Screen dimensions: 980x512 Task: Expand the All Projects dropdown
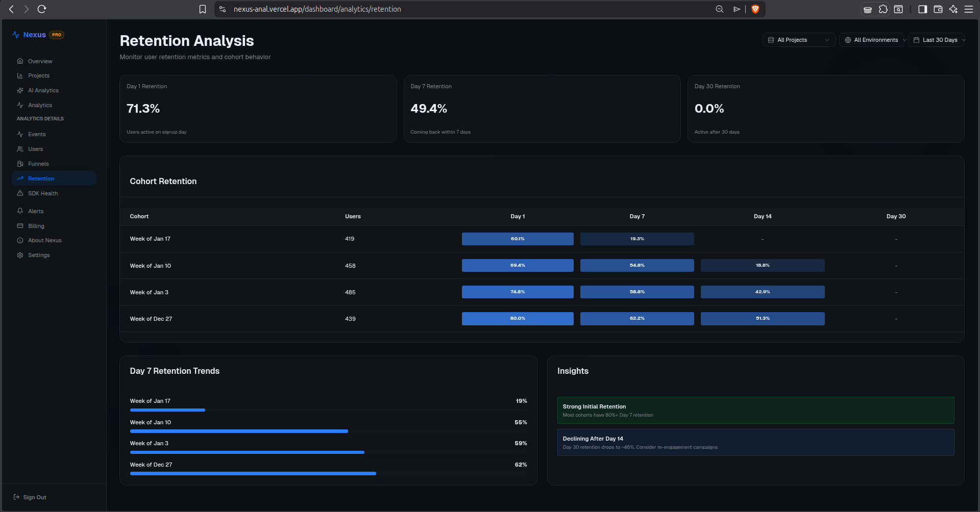(799, 40)
